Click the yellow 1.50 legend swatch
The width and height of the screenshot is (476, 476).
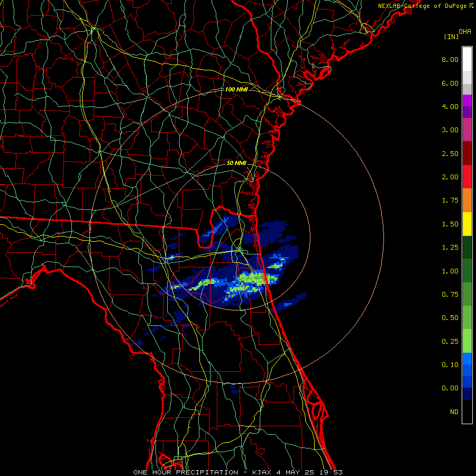click(467, 224)
